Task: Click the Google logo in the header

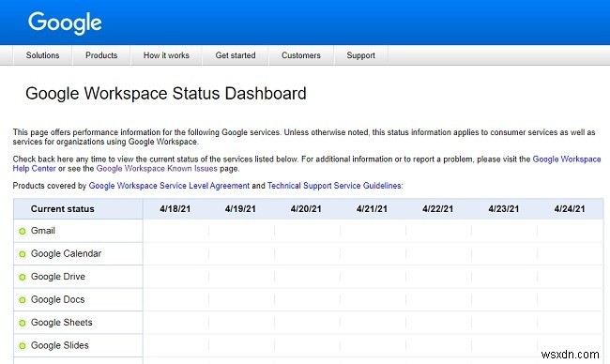Action: [x=65, y=23]
